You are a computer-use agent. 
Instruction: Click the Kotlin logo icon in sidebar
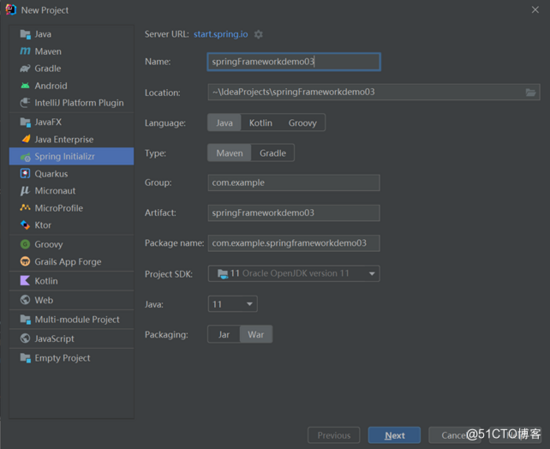(25, 281)
